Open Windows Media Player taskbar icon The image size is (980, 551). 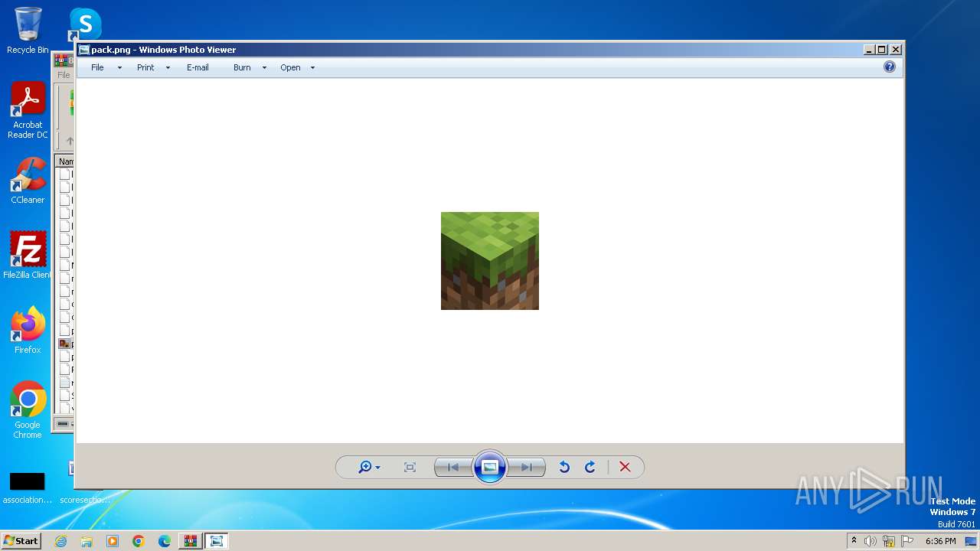pyautogui.click(x=113, y=541)
